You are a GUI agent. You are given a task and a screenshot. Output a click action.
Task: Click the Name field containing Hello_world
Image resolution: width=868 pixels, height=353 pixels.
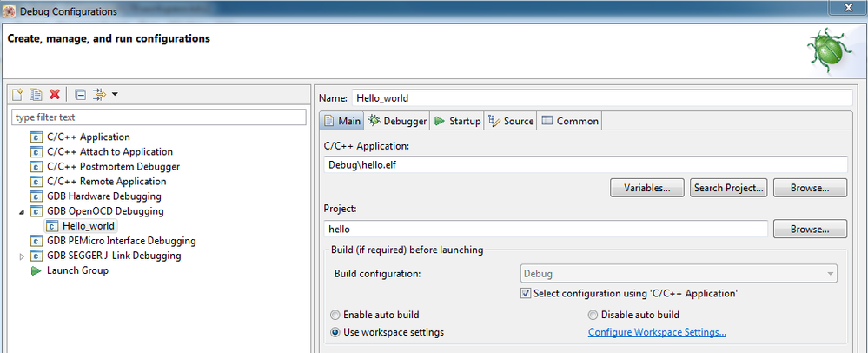tap(602, 98)
